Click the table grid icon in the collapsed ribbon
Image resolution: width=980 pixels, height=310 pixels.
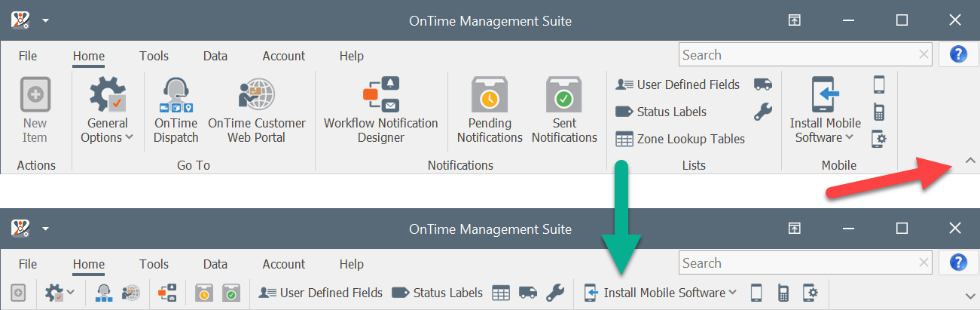(x=501, y=293)
